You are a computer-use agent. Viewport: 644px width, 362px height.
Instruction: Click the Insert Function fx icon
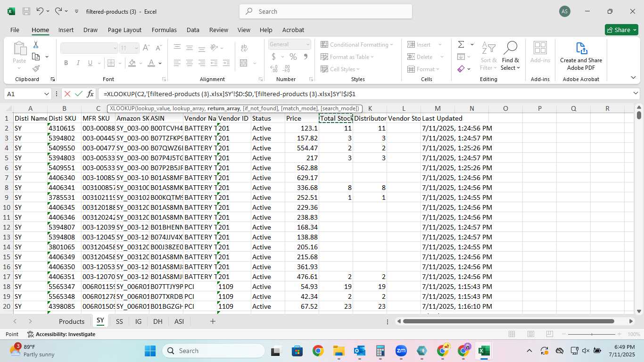91,94
